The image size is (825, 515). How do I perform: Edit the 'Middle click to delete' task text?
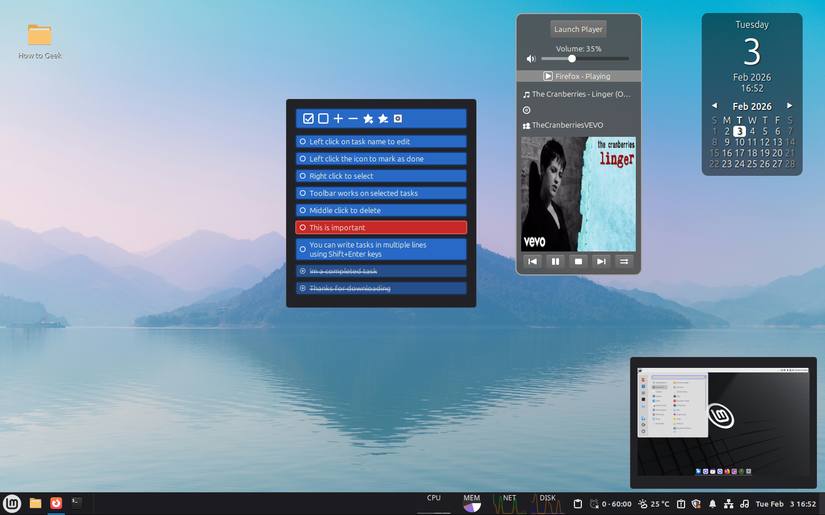[345, 210]
